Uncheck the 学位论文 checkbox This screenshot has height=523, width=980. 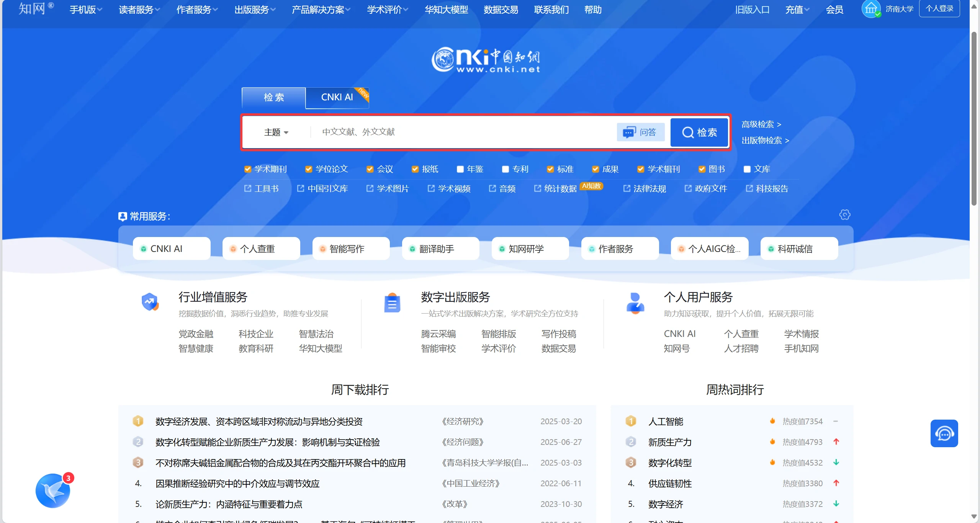pyautogui.click(x=309, y=169)
